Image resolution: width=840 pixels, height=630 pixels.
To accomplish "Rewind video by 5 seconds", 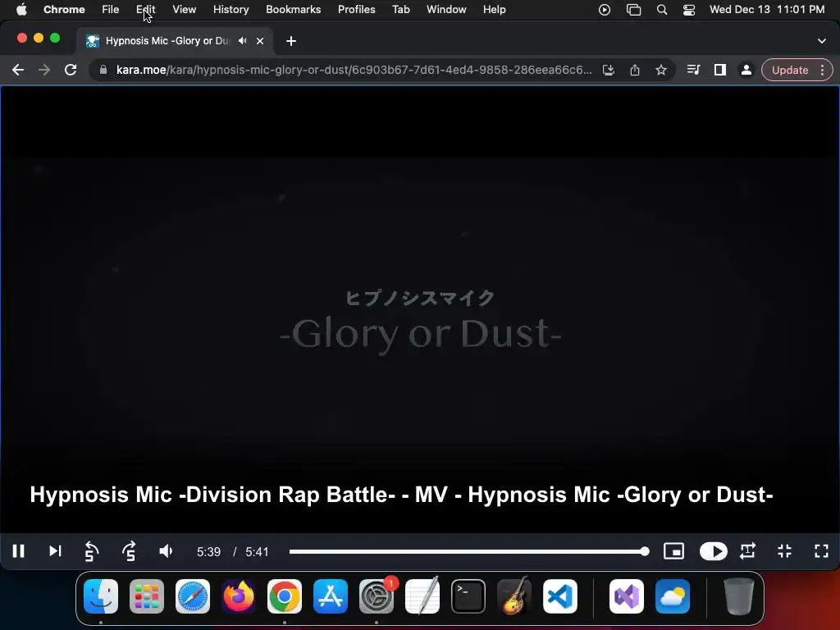I will pyautogui.click(x=92, y=551).
